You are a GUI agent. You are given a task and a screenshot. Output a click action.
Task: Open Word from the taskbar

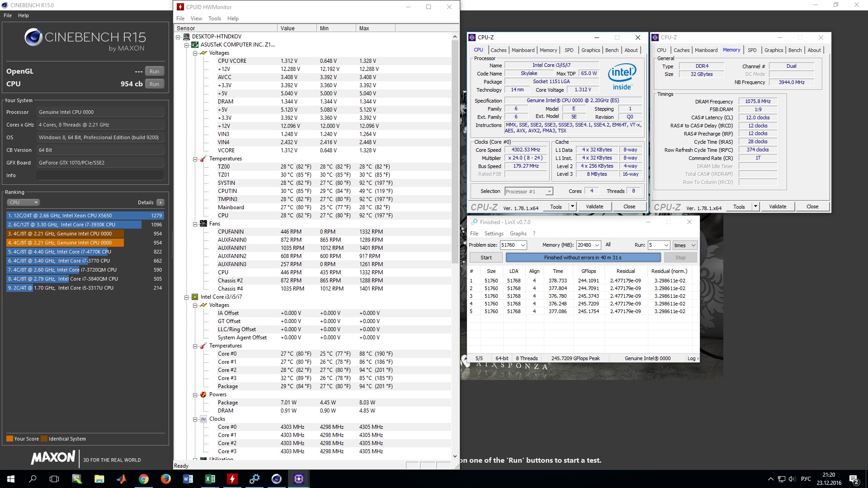tap(188, 479)
